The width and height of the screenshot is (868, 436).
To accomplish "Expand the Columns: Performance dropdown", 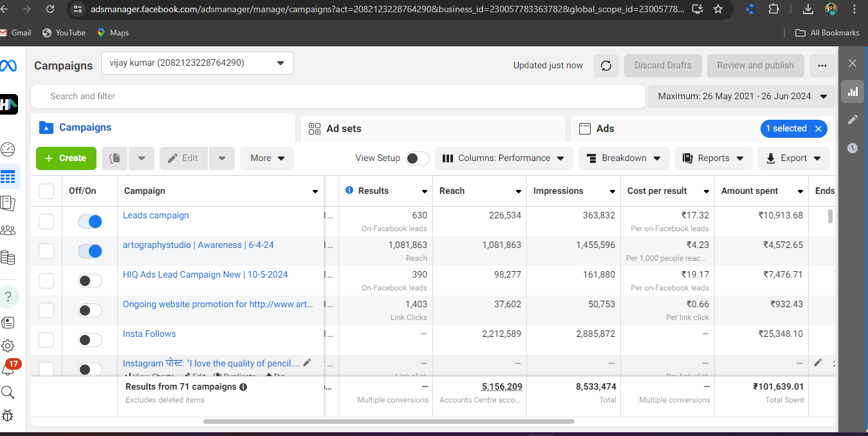I will 503,158.
